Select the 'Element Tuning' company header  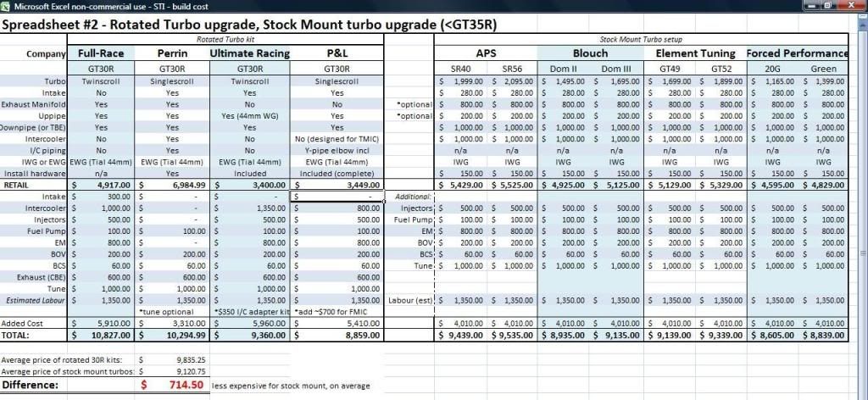tap(695, 53)
